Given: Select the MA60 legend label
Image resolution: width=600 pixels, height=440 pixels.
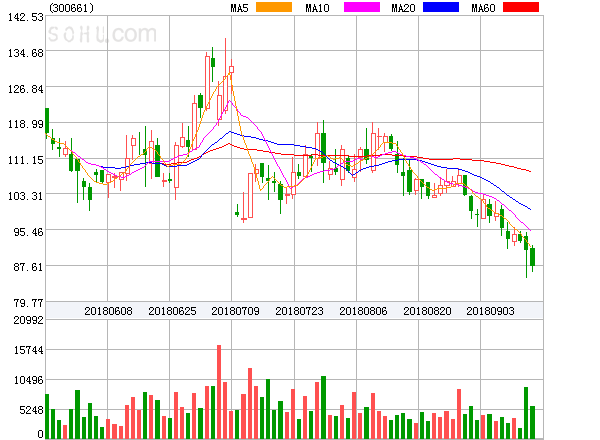Looking at the screenshot, I should tap(486, 8).
